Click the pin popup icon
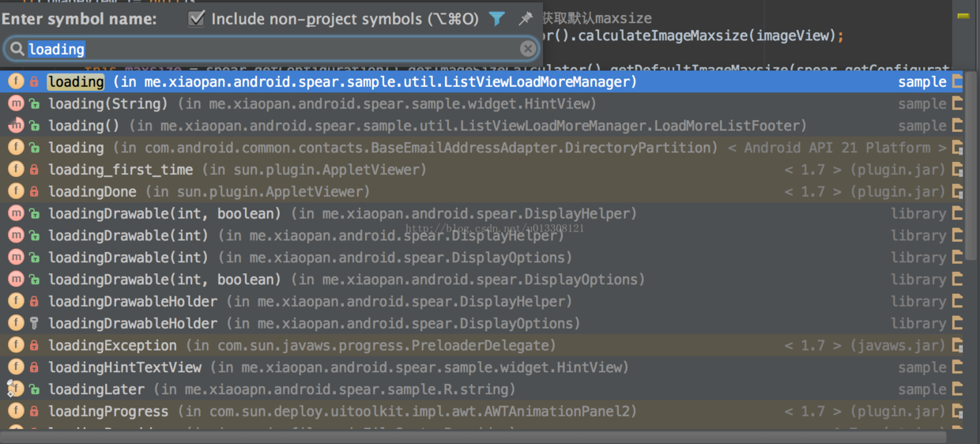This screenshot has width=980, height=444. click(525, 19)
